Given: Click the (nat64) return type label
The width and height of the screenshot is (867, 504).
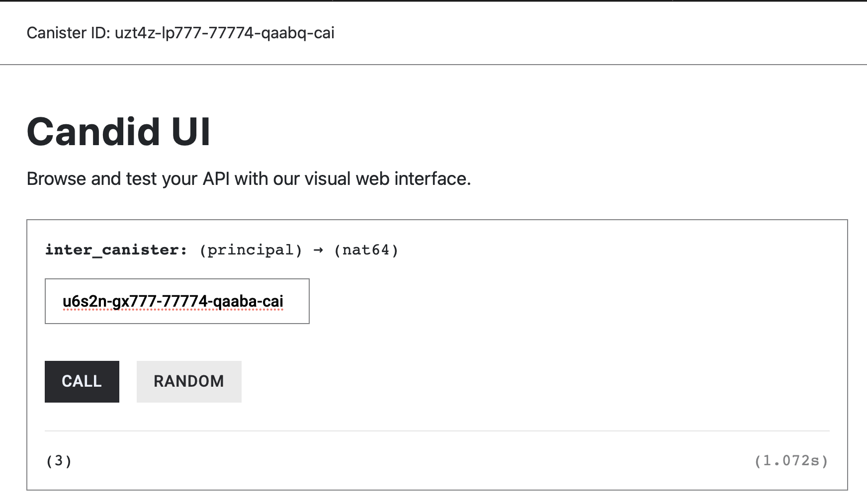Looking at the screenshot, I should coord(366,249).
